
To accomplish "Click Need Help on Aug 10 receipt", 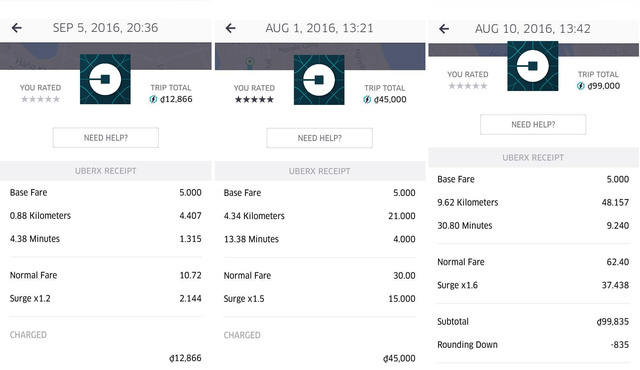I will [533, 125].
